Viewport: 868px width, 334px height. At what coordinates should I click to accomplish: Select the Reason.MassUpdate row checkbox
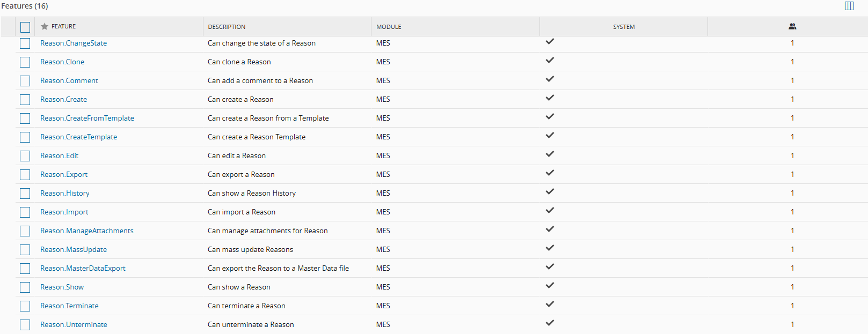[25, 250]
